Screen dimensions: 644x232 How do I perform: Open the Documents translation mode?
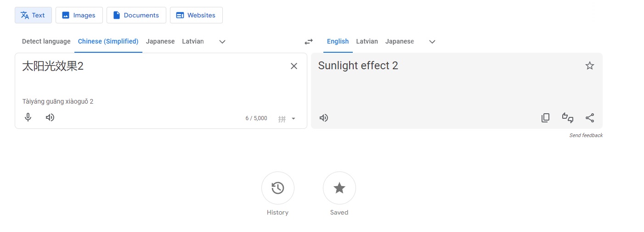(x=136, y=15)
